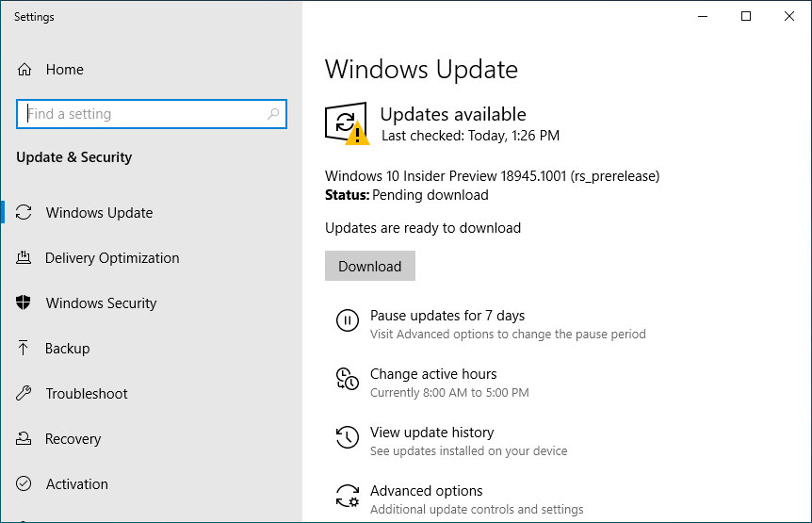Click the Delivery Optimization sidebar icon
Image resolution: width=812 pixels, height=523 pixels.
pyautogui.click(x=24, y=257)
